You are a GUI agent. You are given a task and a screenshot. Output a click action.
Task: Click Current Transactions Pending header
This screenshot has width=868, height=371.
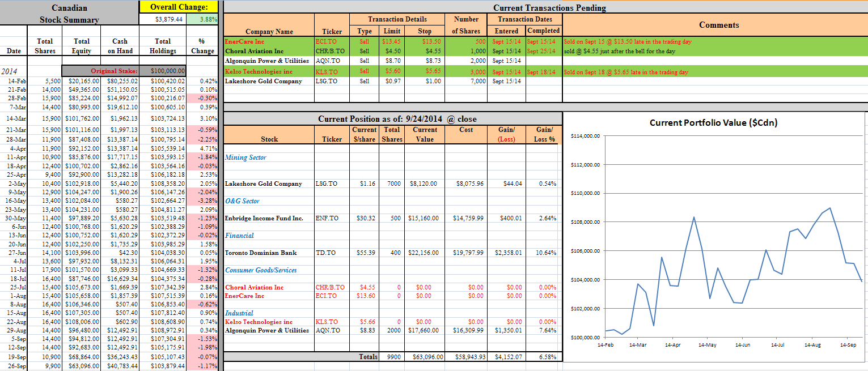(549, 7)
